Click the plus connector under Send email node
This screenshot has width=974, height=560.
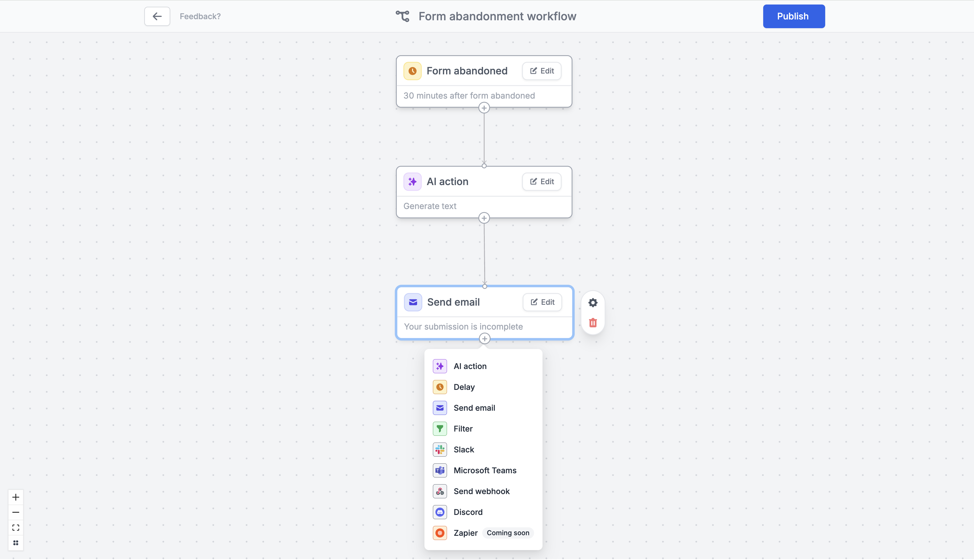pos(484,339)
